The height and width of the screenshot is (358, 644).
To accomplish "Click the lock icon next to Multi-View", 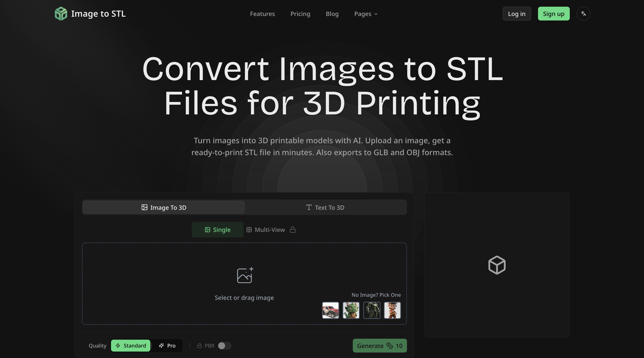I will pos(293,230).
